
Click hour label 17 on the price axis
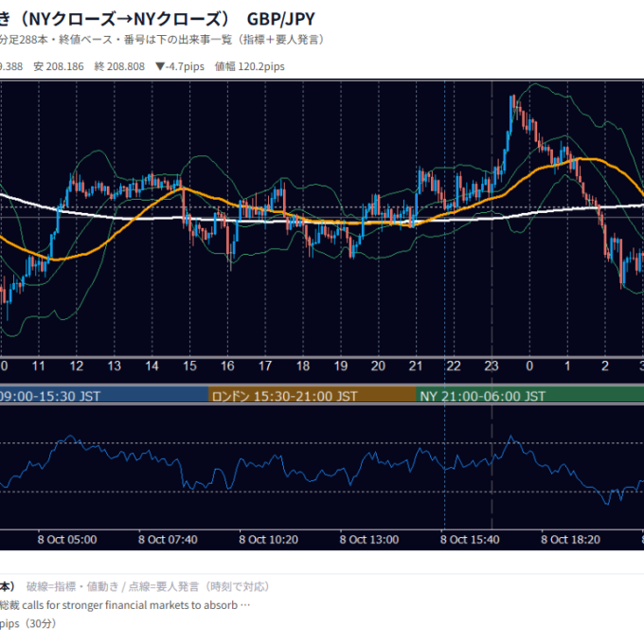coord(265,366)
